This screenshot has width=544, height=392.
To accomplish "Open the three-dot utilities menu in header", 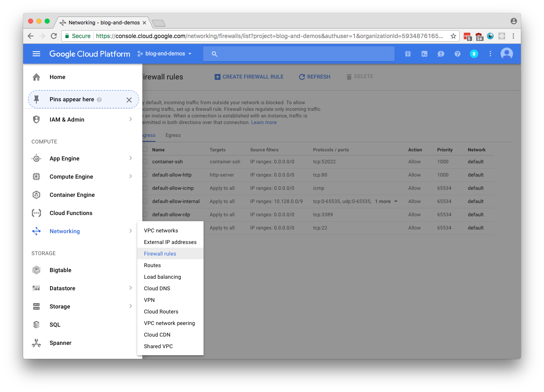I will (490, 54).
